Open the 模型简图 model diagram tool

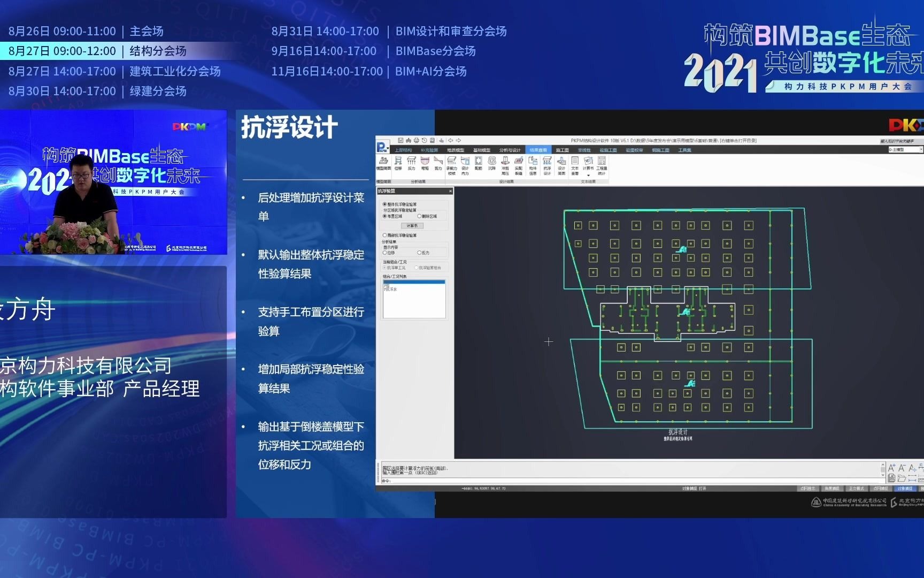(383, 164)
